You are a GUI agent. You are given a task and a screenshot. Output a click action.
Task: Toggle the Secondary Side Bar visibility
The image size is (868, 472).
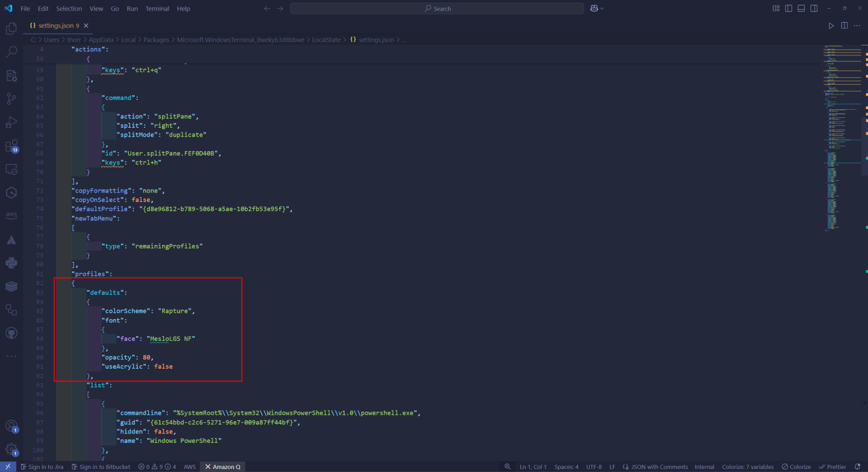pos(814,8)
